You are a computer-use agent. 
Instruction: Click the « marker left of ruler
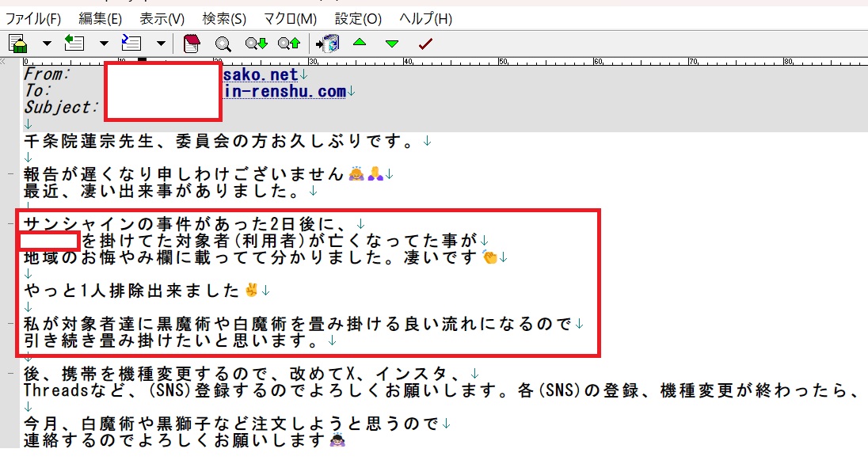(x=6, y=61)
